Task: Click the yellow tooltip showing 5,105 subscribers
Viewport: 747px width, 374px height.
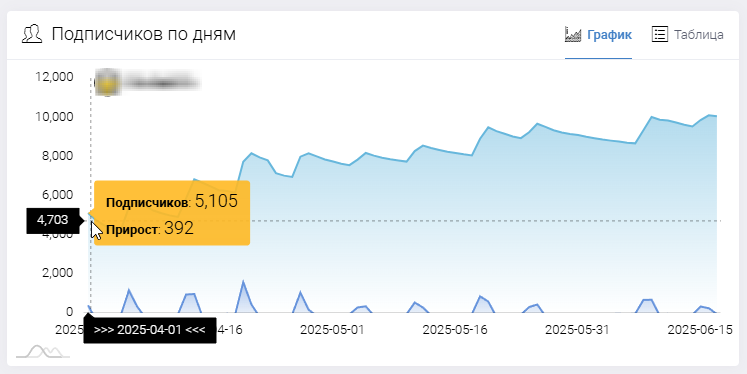Action: click(x=172, y=213)
